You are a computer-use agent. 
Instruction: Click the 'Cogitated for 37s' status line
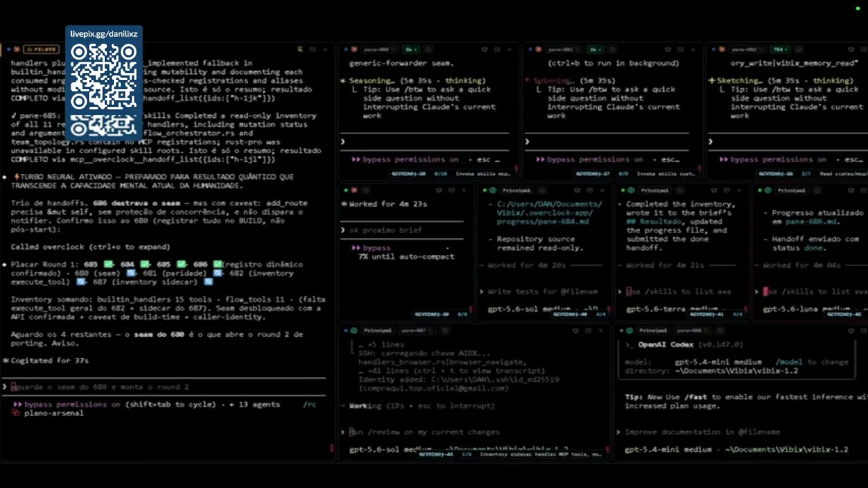[50, 361]
